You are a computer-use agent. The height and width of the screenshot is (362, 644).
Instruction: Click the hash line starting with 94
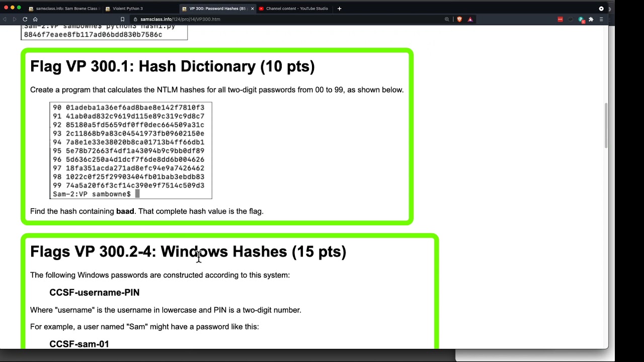pyautogui.click(x=128, y=142)
